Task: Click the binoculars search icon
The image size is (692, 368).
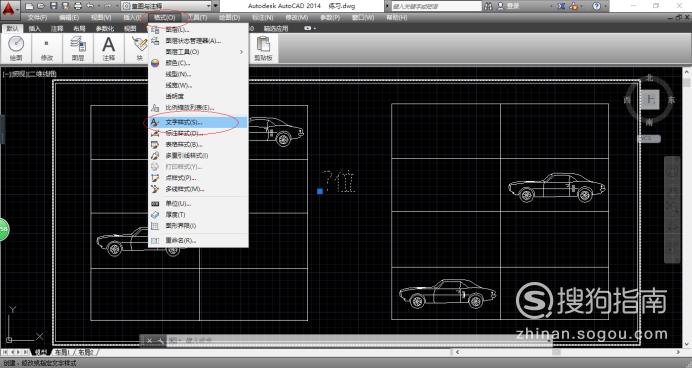Action: point(488,6)
